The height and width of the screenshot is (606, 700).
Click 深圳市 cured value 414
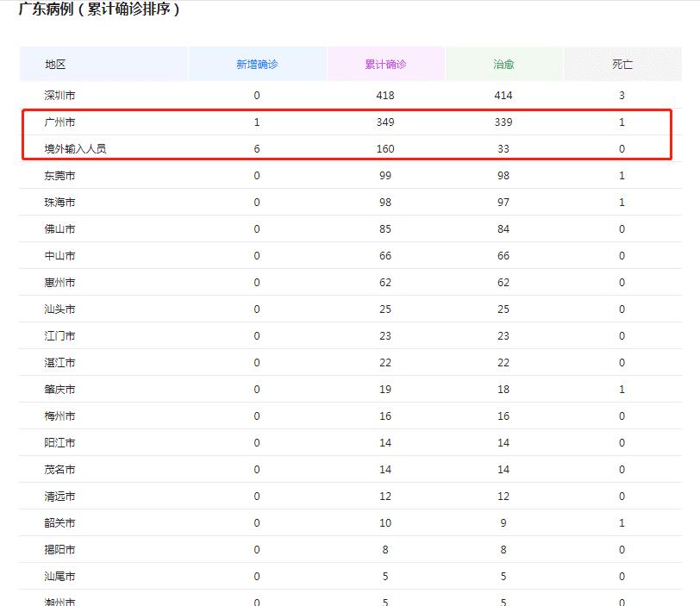tap(503, 96)
